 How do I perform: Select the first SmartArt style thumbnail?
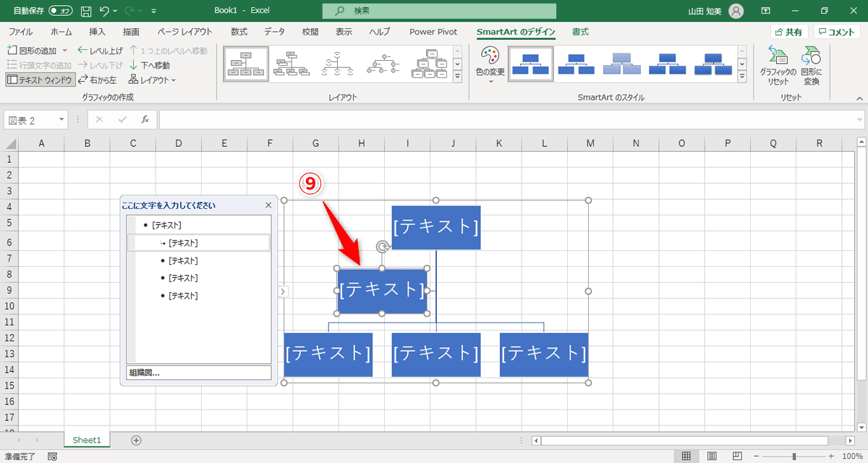pos(531,64)
